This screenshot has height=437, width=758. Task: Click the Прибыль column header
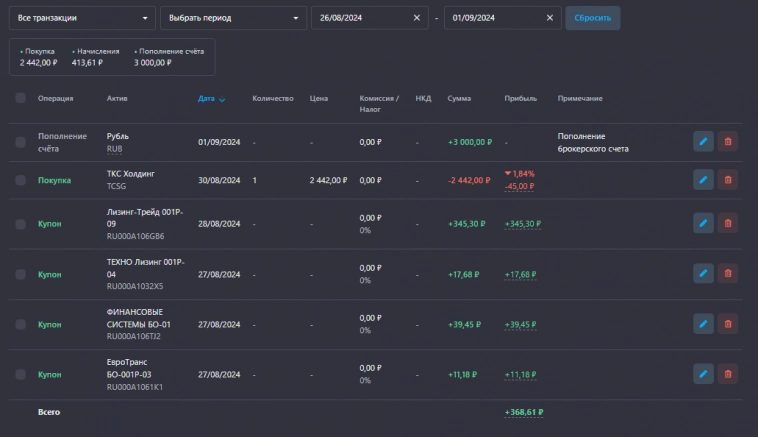pos(521,98)
